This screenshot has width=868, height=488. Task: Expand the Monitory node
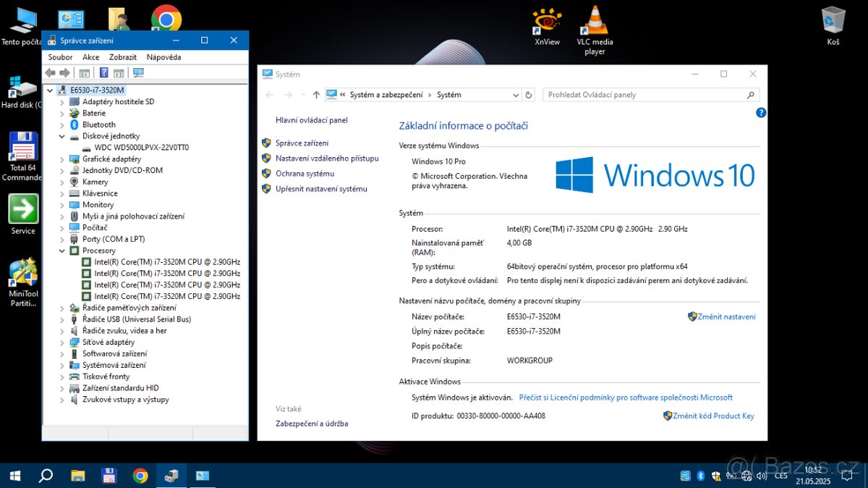point(62,205)
